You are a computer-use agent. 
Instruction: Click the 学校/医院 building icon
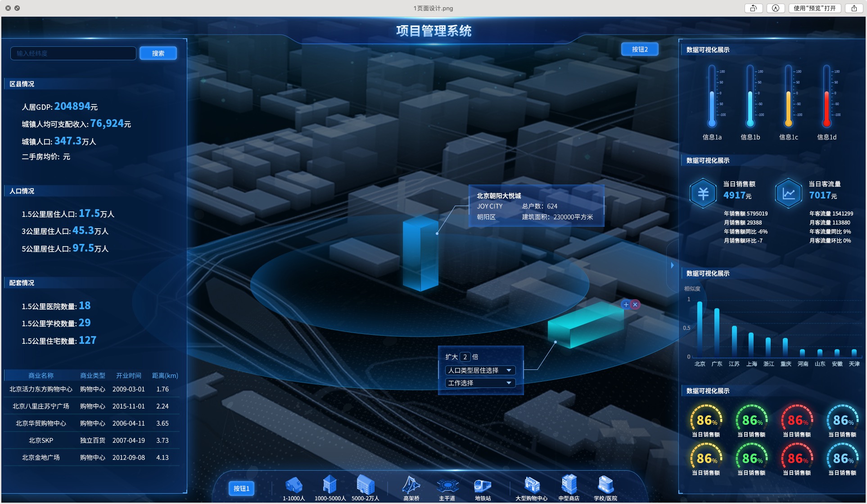click(605, 485)
